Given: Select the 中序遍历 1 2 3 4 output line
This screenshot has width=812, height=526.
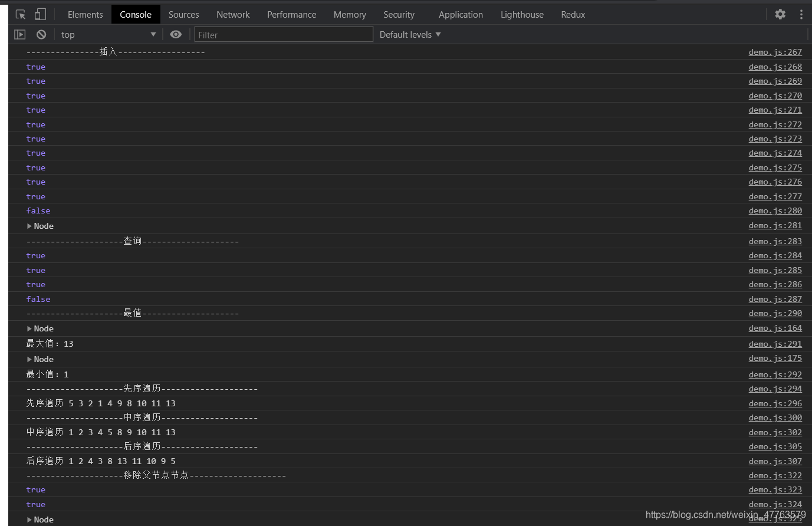Looking at the screenshot, I should [101, 432].
